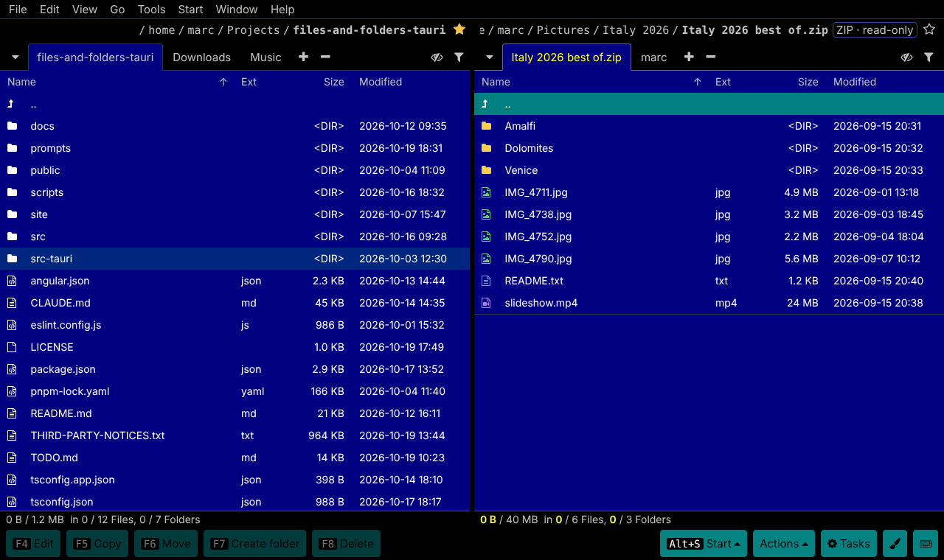Screen dimensions: 944x560
Task: Click the Amalfi folder icon
Action: (486, 126)
